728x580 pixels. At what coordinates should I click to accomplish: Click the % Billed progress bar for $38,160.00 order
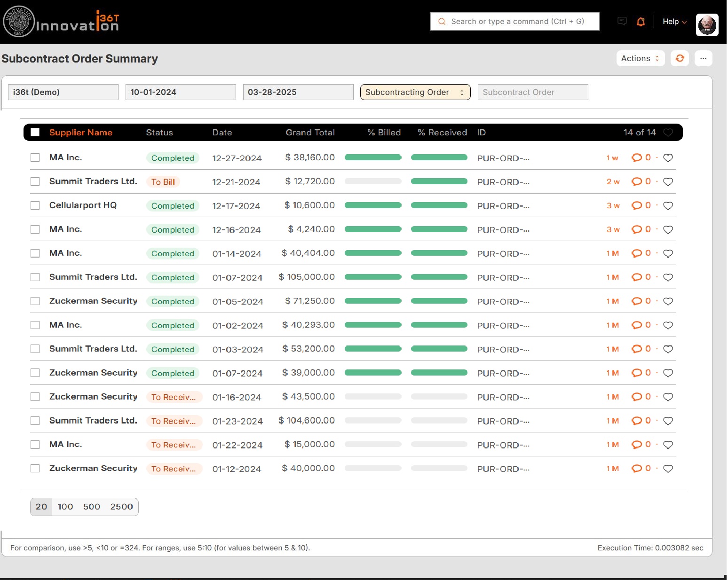(x=373, y=157)
